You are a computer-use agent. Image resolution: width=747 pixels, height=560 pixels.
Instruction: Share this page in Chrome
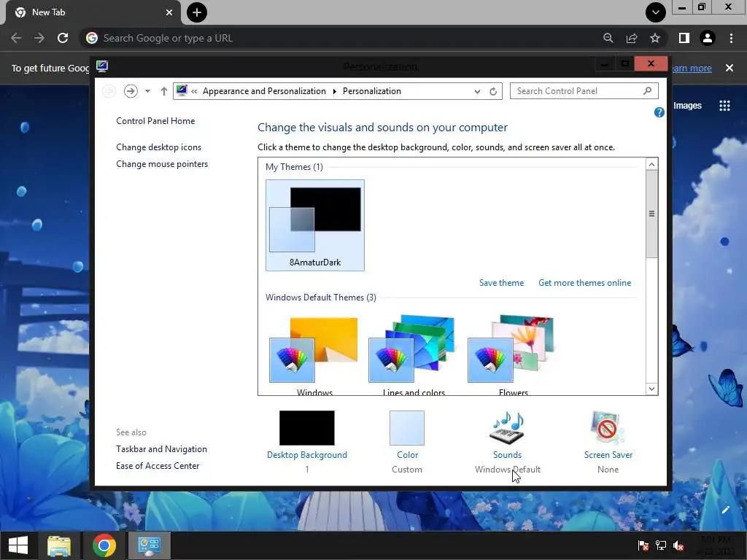632,38
